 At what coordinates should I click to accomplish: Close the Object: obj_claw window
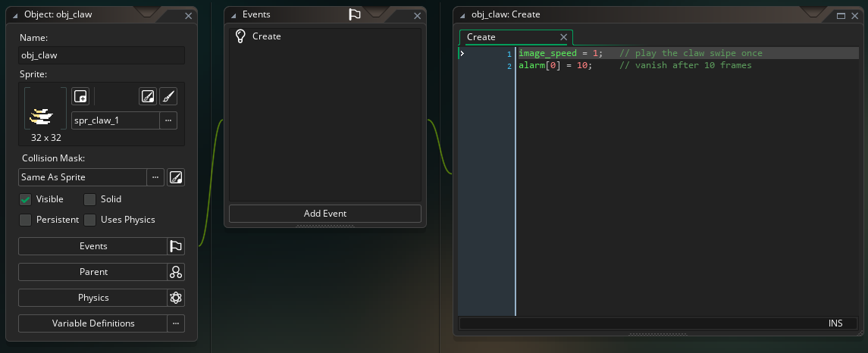188,16
